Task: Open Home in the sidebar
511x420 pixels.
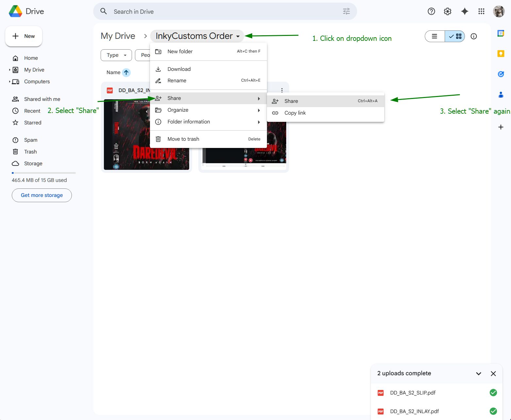Action: 31,58
